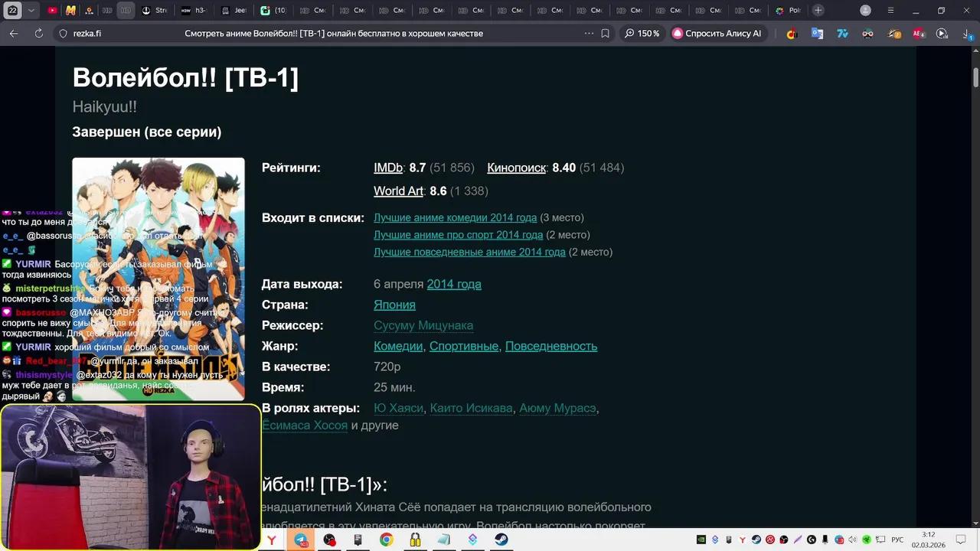980x551 pixels.
Task: Open actor Ю Хаяси link
Action: (398, 408)
